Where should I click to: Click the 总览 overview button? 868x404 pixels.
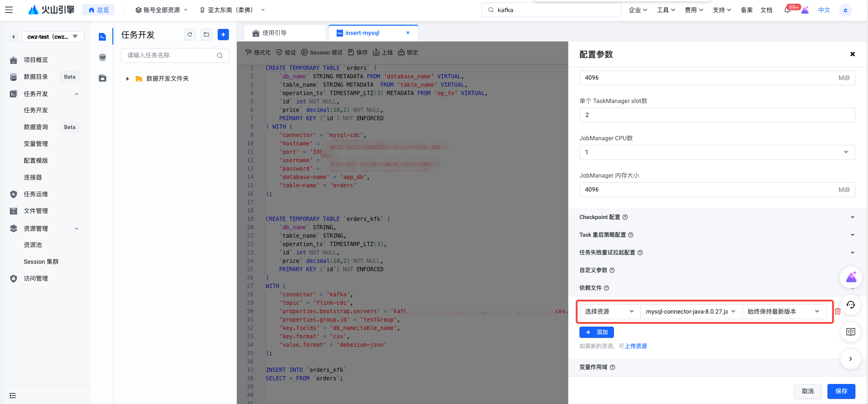click(x=98, y=10)
